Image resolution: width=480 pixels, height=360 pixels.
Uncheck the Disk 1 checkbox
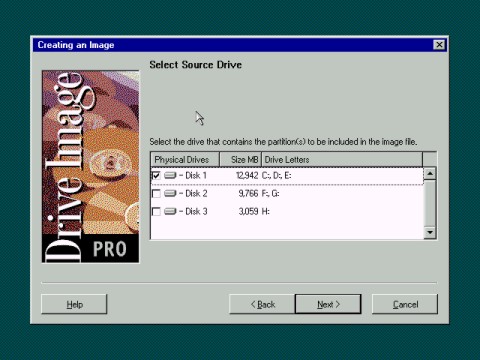[156, 175]
